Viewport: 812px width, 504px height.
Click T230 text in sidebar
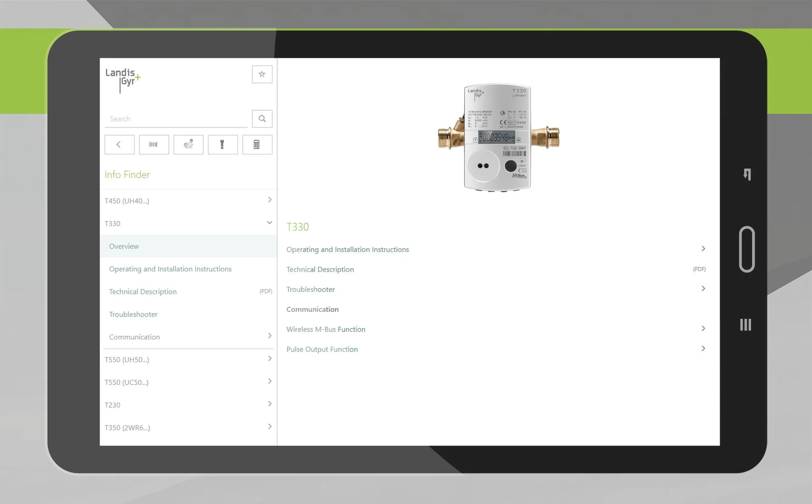(x=112, y=405)
